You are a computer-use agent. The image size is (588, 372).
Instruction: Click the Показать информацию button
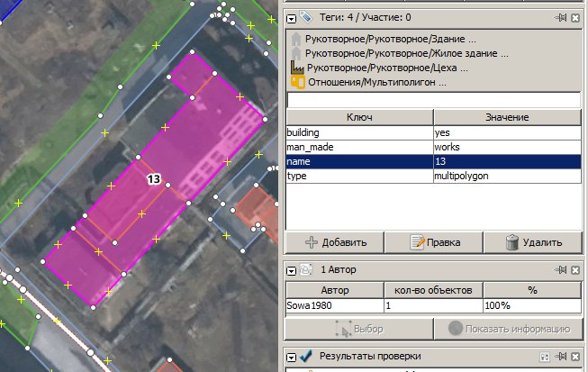pos(508,330)
